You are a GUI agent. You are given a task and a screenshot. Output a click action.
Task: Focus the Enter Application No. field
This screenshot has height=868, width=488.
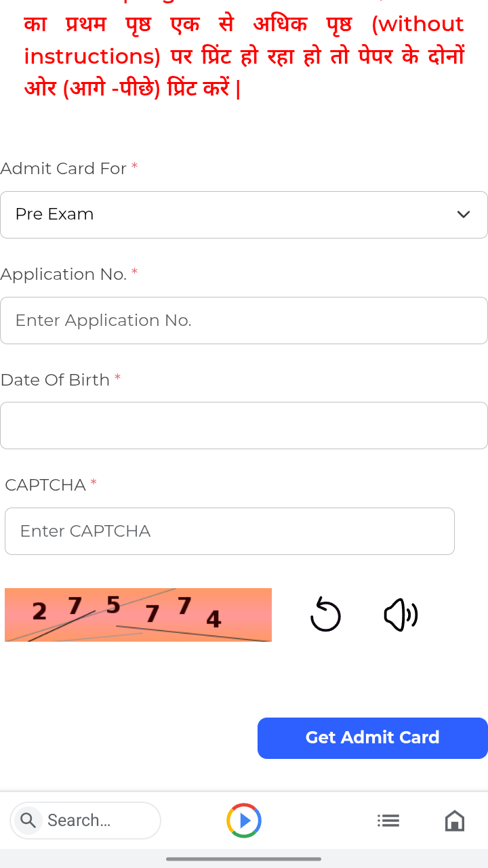(244, 321)
